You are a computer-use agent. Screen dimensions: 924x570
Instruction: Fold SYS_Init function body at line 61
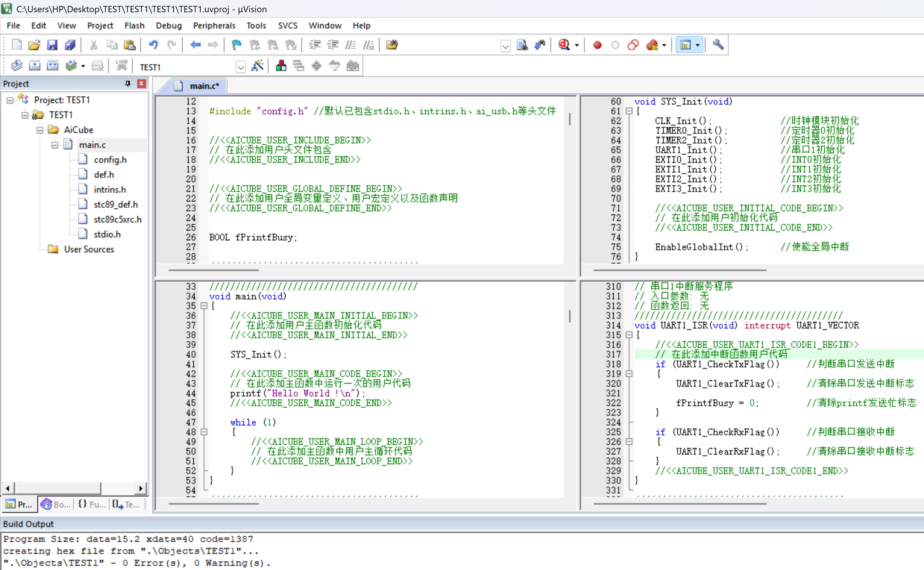pyautogui.click(x=629, y=111)
